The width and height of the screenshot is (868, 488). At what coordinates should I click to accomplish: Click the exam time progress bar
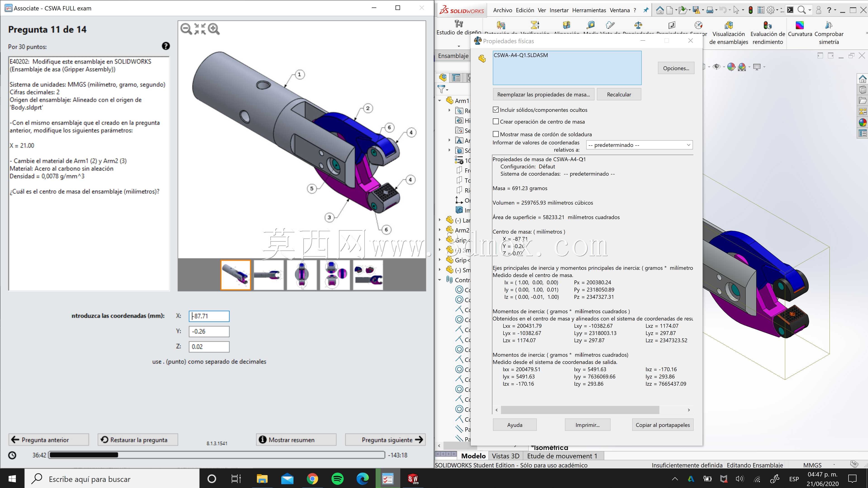point(217,455)
